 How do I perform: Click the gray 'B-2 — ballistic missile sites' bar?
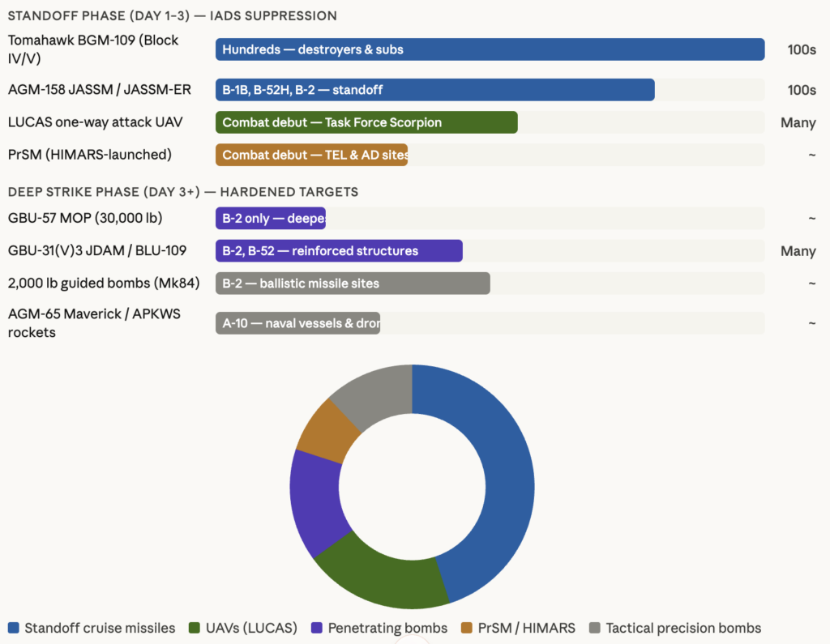click(353, 284)
